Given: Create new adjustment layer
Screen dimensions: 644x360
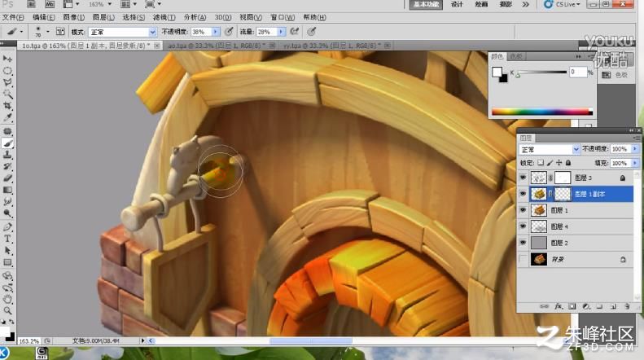Looking at the screenshot, I should 586,306.
